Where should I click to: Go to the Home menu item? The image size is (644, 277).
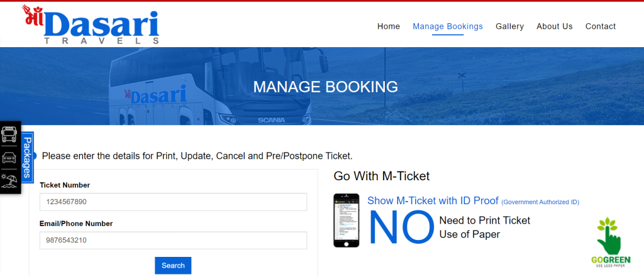coord(389,26)
